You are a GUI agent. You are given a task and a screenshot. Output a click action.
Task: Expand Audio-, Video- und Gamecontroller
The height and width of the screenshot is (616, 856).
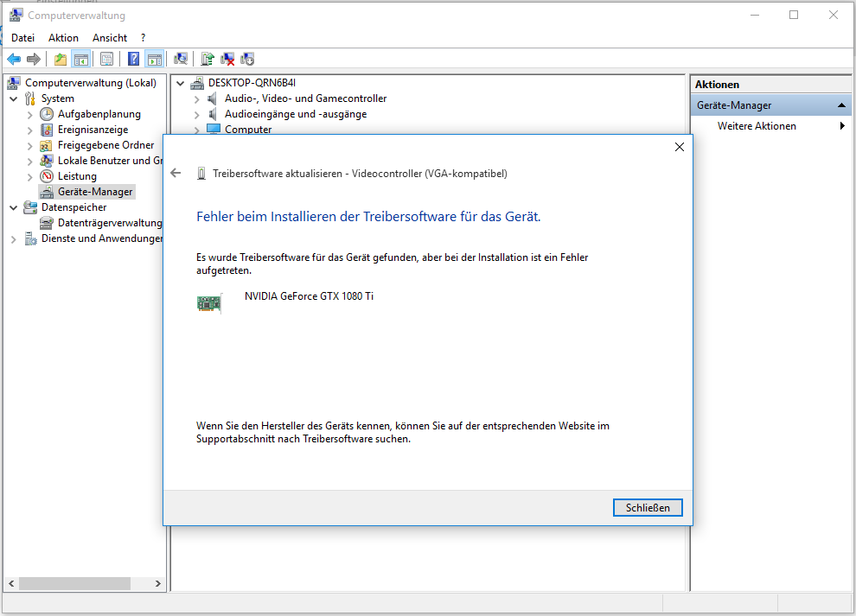[197, 99]
